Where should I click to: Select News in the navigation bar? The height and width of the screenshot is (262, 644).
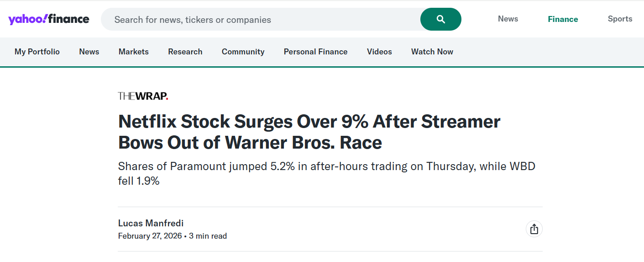[x=89, y=52]
